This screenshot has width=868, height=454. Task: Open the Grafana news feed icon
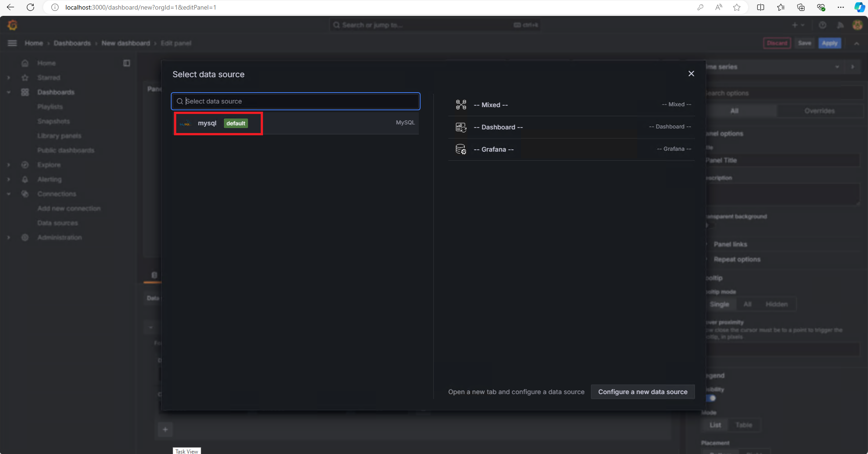coord(840,25)
